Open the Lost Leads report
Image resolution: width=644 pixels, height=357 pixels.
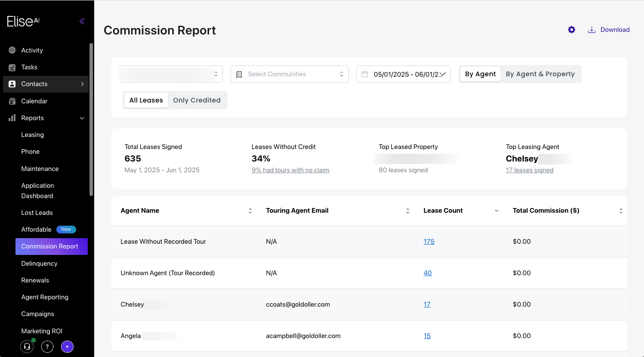tap(37, 213)
